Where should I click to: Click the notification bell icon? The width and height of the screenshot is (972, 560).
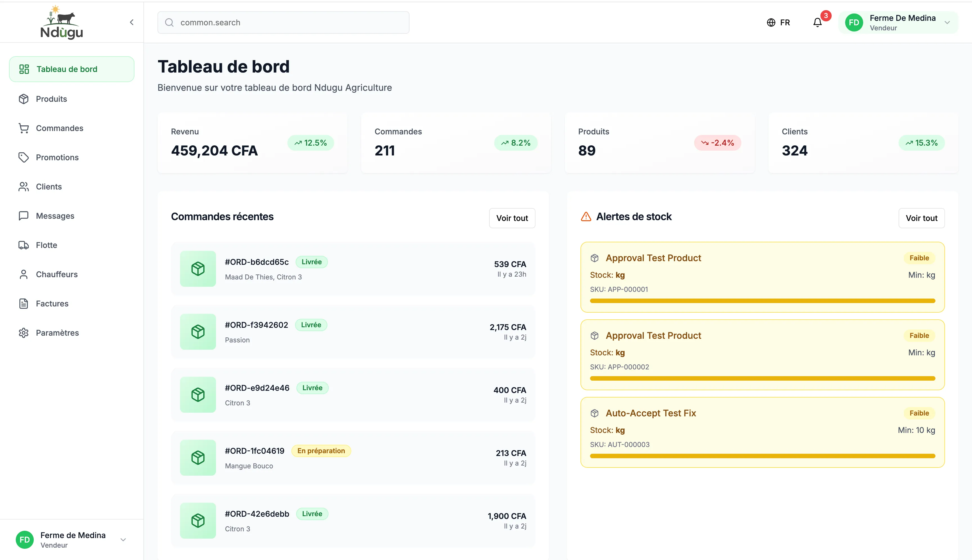[817, 23]
